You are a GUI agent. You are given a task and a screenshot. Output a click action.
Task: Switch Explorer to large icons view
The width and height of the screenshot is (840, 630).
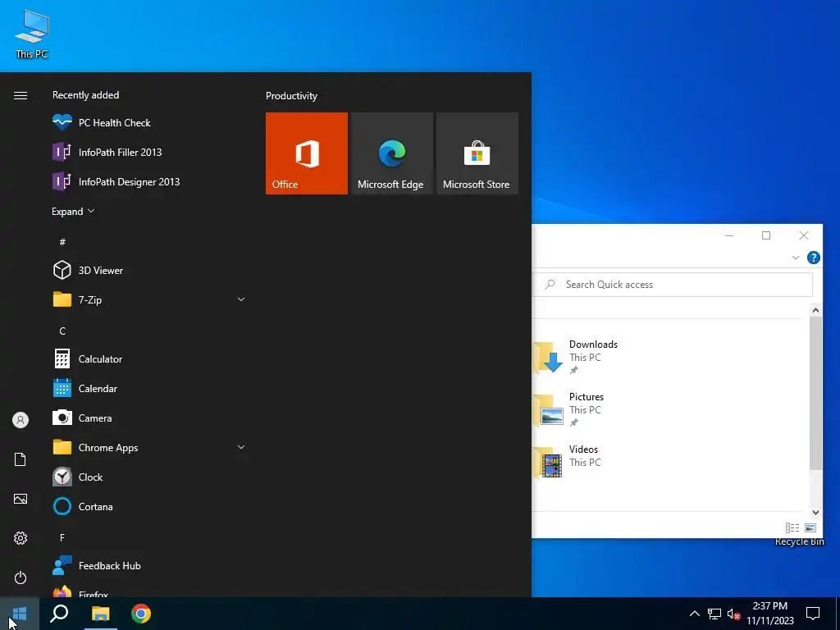click(x=810, y=527)
